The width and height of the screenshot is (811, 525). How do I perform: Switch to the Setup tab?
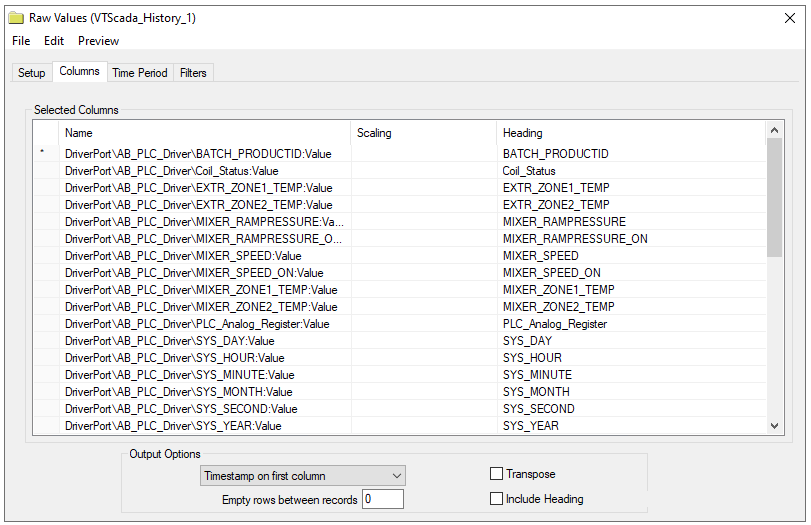[x=32, y=73]
